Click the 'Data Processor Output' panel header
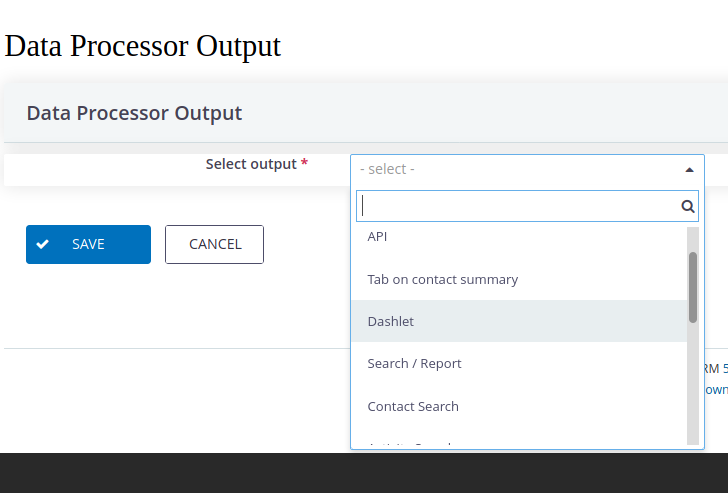Viewport: 728px width, 493px height. point(134,113)
